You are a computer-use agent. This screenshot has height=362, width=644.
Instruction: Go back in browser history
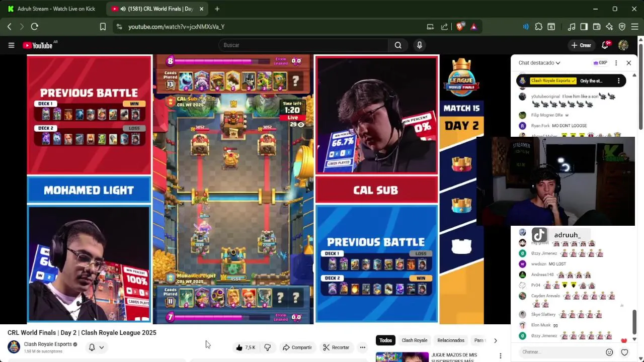coord(9,27)
